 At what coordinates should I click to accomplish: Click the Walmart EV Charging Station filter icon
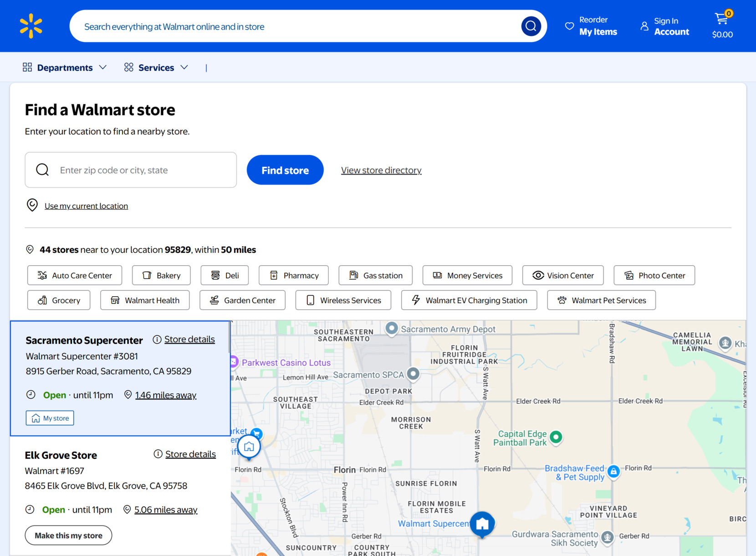(x=416, y=300)
